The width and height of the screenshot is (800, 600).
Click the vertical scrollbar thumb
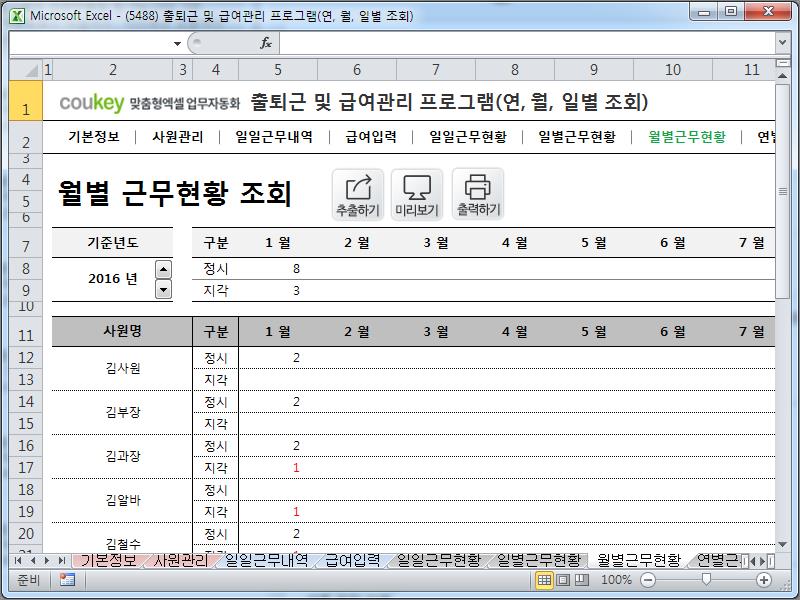point(782,191)
